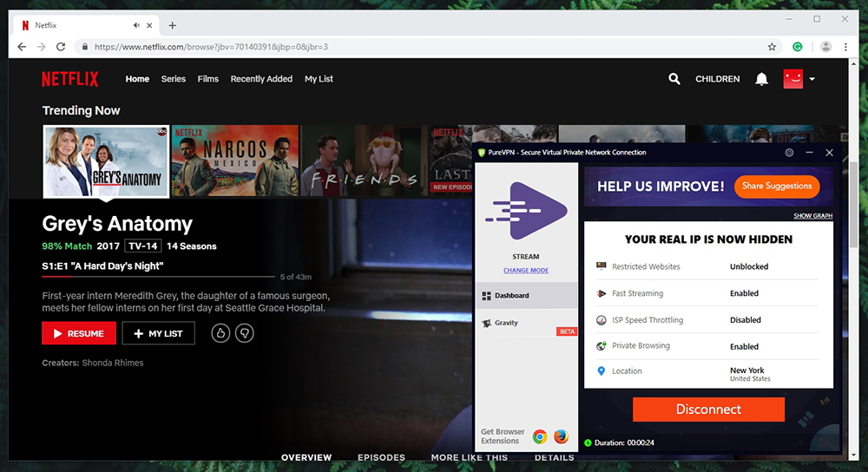
Task: Select the Friends thumbnail
Action: 364,161
